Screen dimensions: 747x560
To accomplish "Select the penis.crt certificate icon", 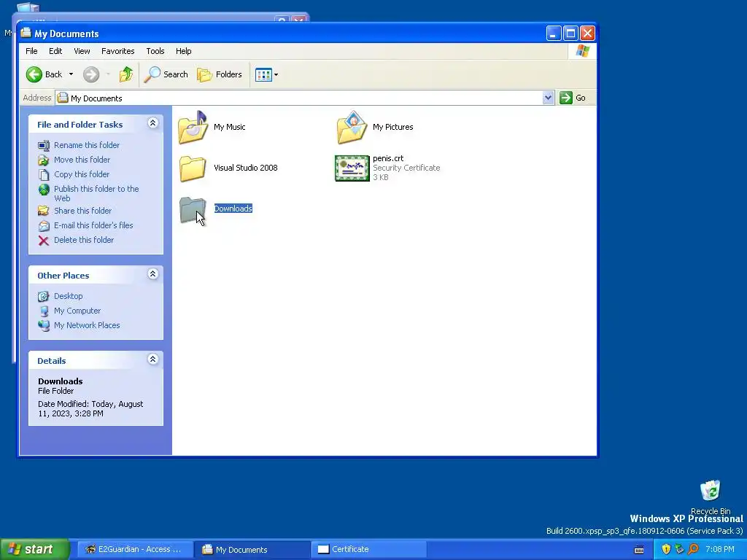I will (x=352, y=168).
